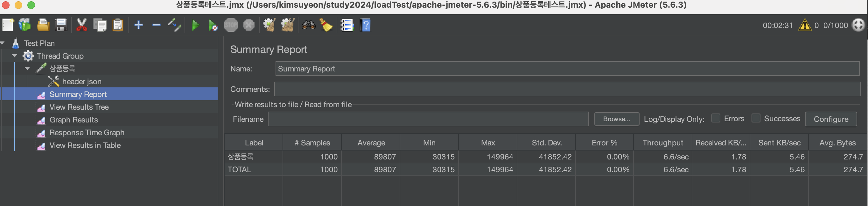Click the Open file folder icon
This screenshot has width=868, height=206.
point(43,25)
